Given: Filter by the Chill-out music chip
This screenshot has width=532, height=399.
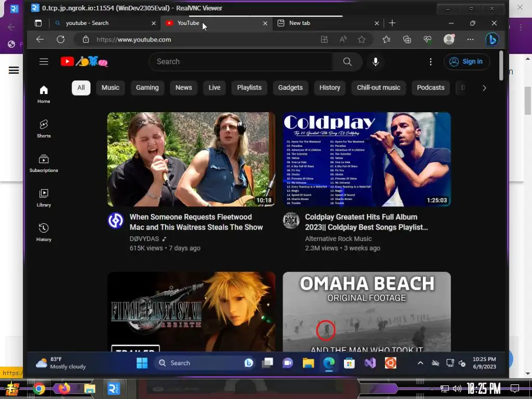Looking at the screenshot, I should coord(379,88).
